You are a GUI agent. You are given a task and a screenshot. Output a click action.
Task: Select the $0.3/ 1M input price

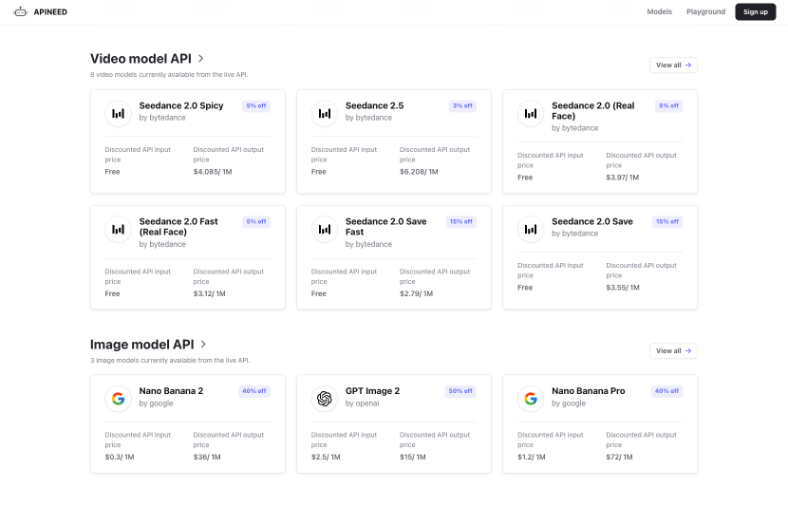119,456
